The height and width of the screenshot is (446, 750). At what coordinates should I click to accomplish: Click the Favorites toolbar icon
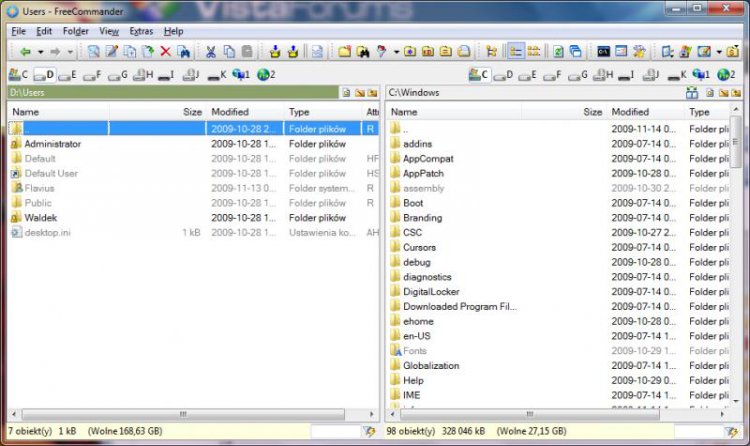tap(382, 51)
